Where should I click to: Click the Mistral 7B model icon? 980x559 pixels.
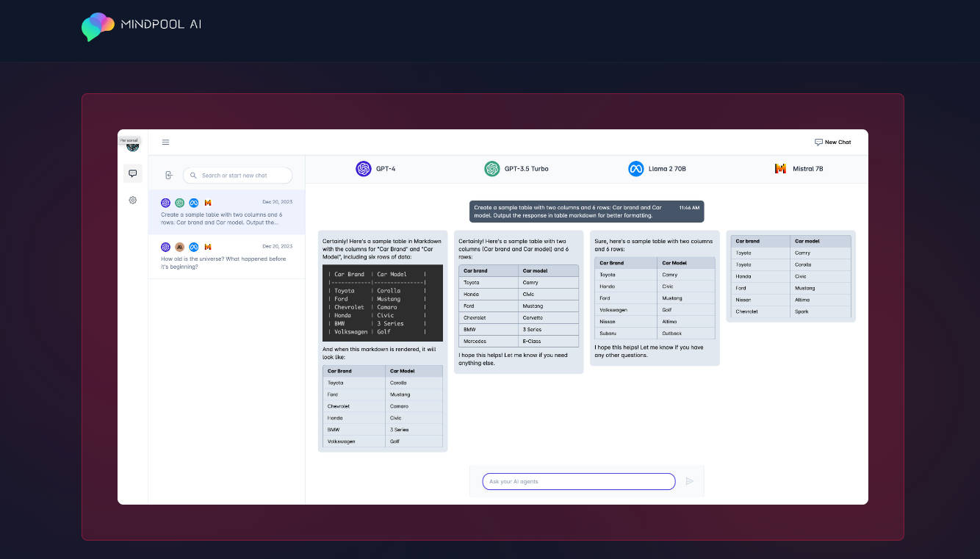coord(780,169)
